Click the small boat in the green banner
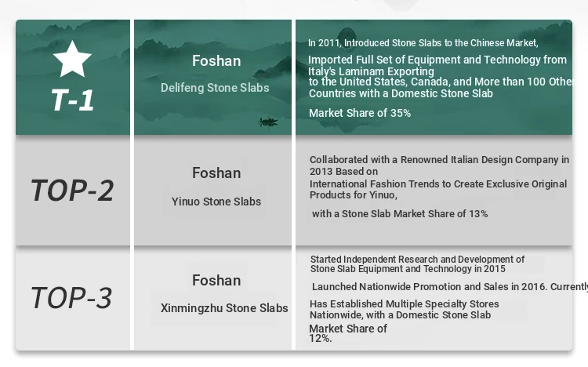This screenshot has height=367, width=588. 268,122
